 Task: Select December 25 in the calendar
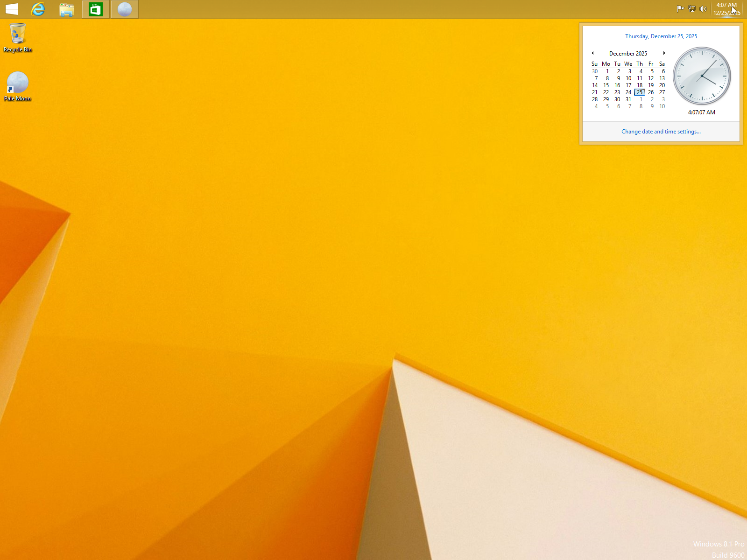click(x=640, y=92)
